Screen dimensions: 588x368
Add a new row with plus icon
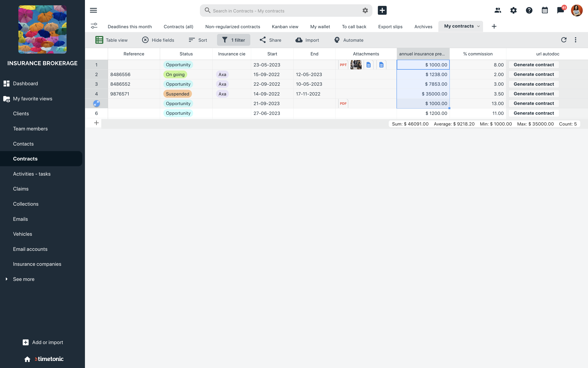click(96, 123)
